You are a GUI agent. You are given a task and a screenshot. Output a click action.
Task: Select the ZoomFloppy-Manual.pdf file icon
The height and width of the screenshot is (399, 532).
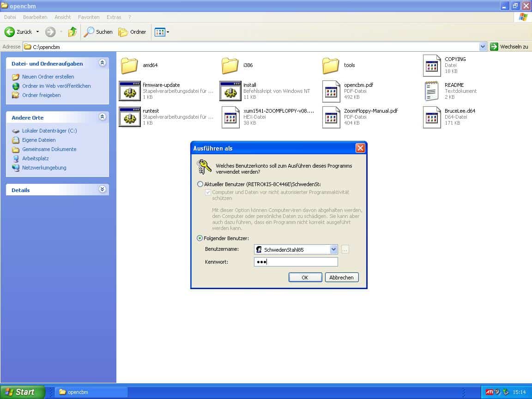331,117
